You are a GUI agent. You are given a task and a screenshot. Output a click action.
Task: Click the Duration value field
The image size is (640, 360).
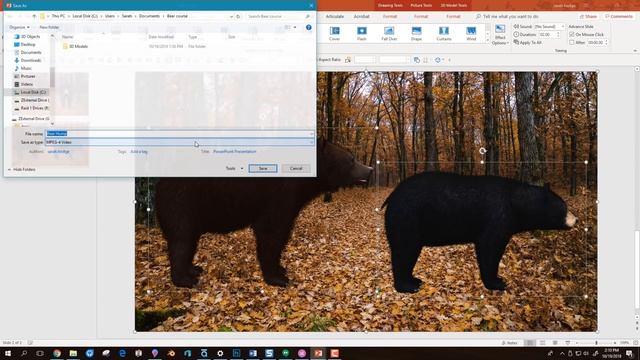pyautogui.click(x=547, y=35)
